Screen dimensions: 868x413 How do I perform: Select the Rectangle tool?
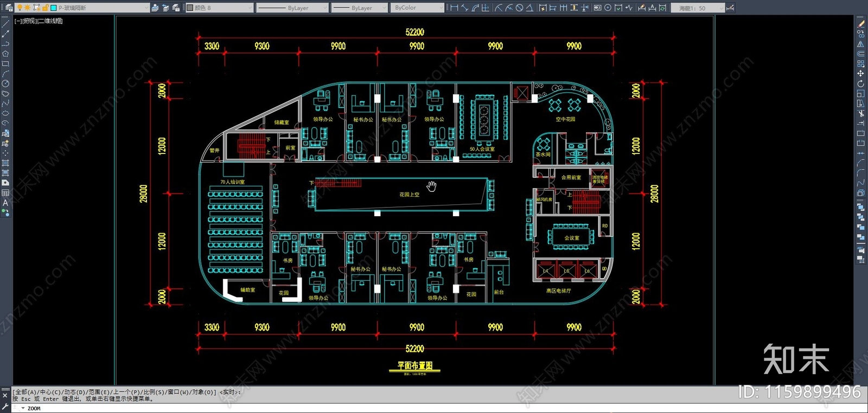[5, 63]
